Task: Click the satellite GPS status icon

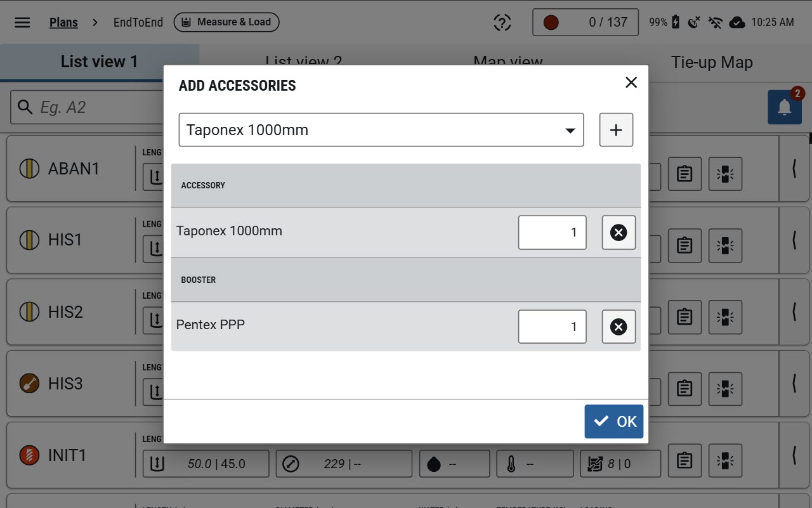Action: [x=695, y=22]
